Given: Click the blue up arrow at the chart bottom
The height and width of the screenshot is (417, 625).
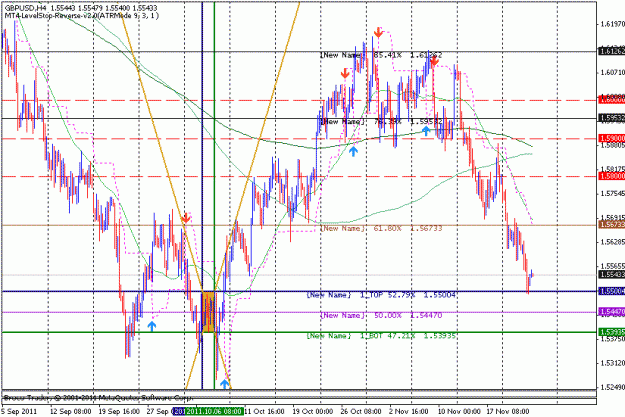Looking at the screenshot, I should click(x=225, y=384).
